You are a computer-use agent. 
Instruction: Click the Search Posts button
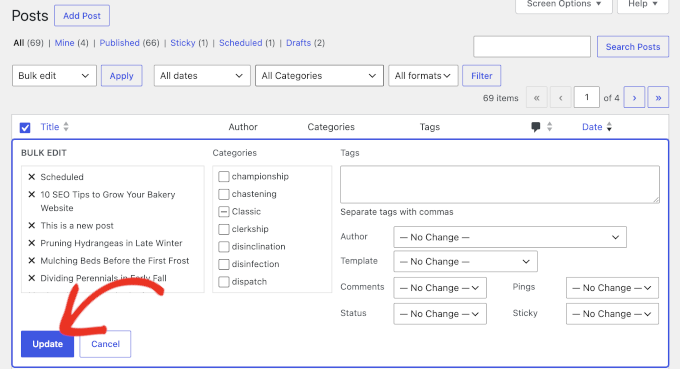coord(633,46)
